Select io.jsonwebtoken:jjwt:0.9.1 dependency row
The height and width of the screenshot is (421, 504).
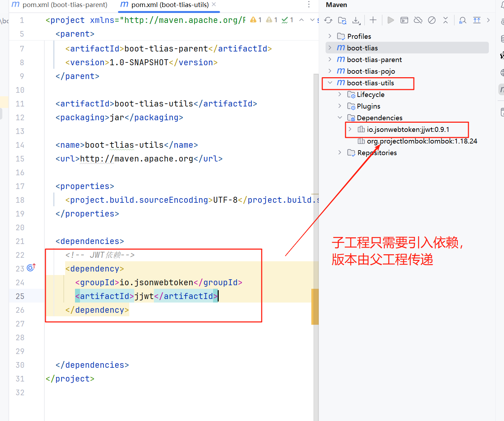(407, 129)
